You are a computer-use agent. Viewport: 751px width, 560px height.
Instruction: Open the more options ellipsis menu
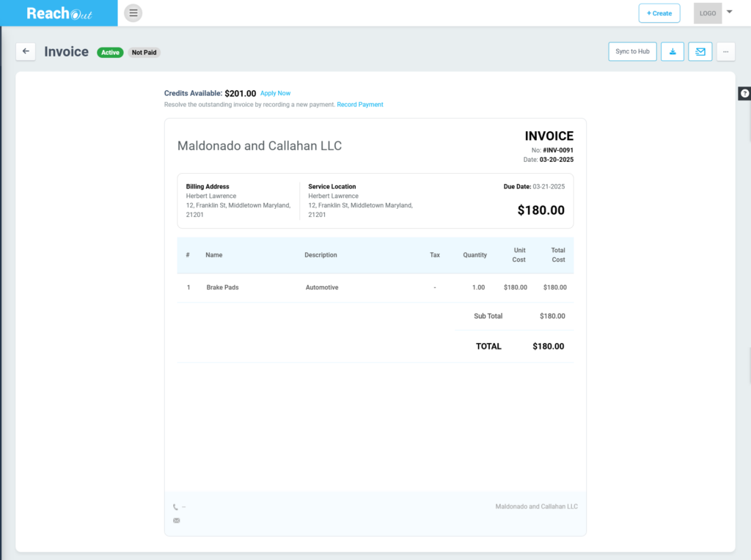tap(725, 51)
